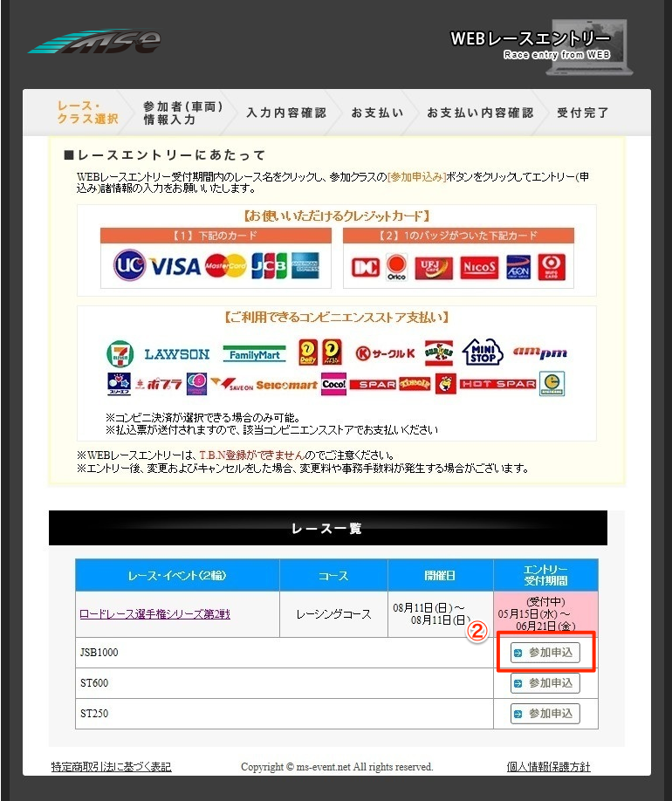The image size is (672, 801).
Task: Click the Coco! store logo
Action: pos(333,384)
